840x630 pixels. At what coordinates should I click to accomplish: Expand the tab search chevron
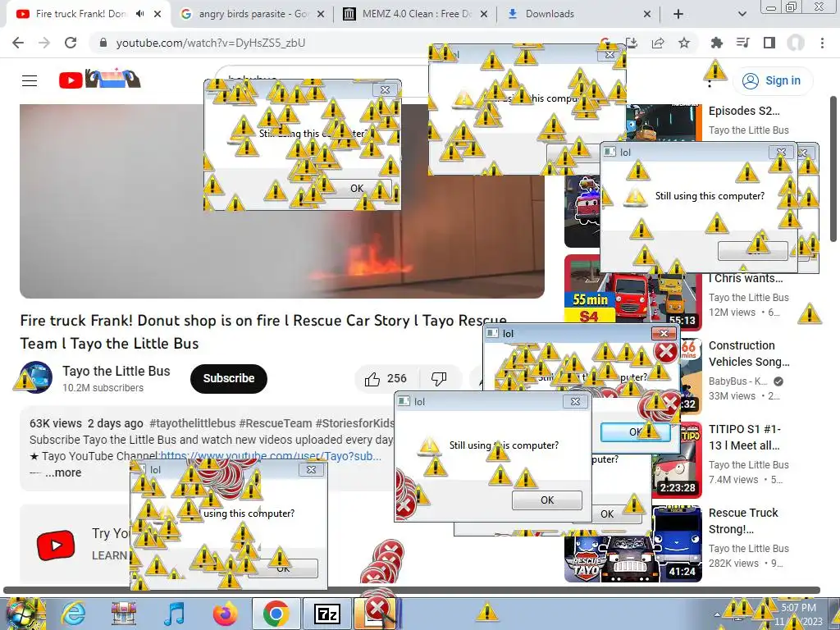(742, 14)
